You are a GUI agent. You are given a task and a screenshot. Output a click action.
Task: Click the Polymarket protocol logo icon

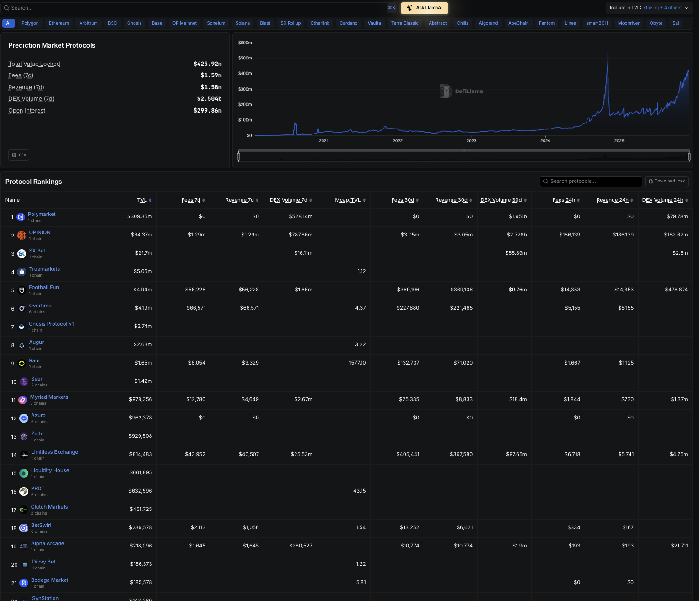click(21, 217)
